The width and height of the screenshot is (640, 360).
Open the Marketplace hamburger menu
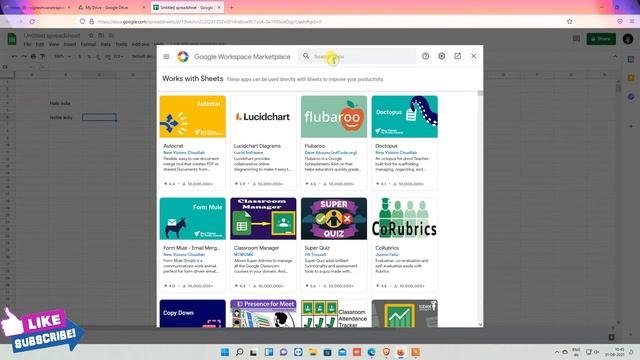(x=166, y=56)
